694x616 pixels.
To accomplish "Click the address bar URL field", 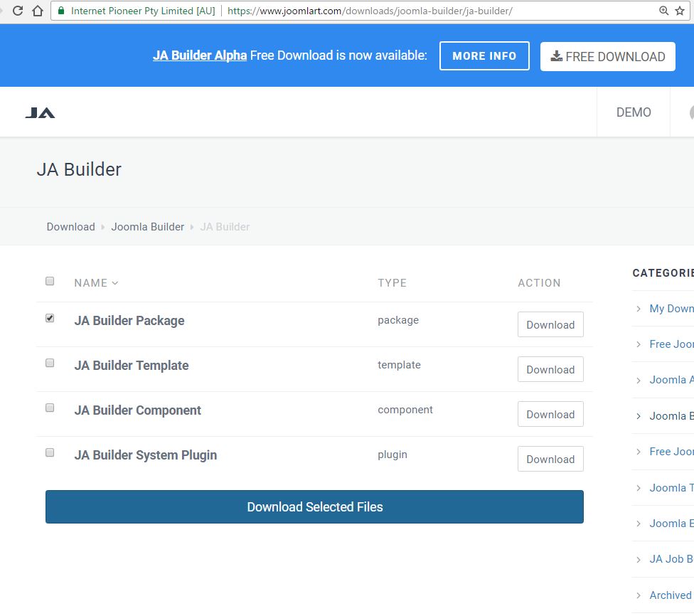I will click(370, 11).
